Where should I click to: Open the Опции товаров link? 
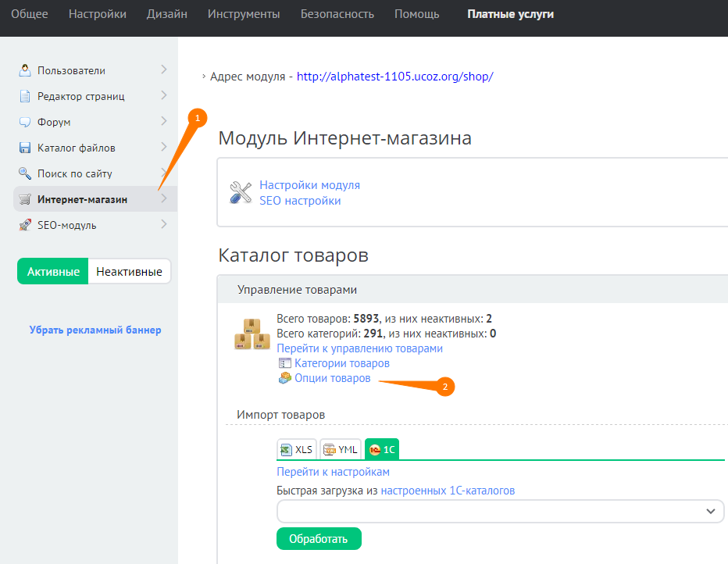coord(332,378)
